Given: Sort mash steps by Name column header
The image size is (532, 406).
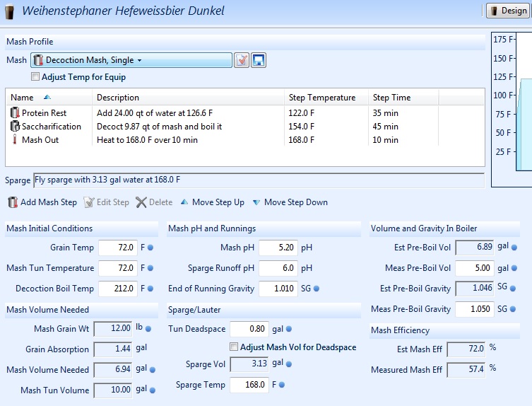Looking at the screenshot, I should [x=49, y=98].
